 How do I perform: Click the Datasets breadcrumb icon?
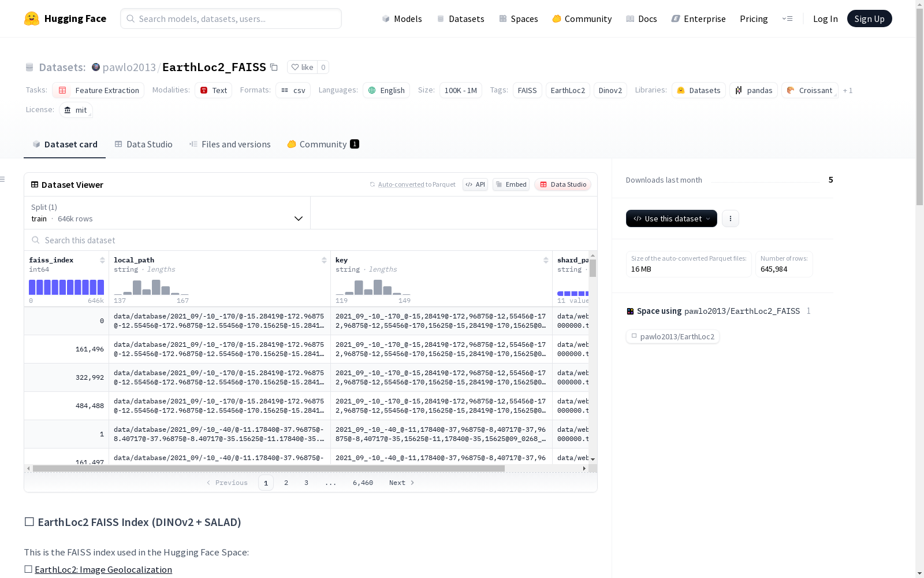[29, 68]
